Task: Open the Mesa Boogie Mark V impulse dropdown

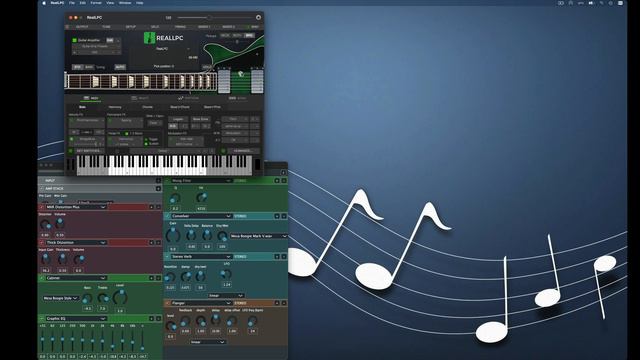Action: (258, 236)
